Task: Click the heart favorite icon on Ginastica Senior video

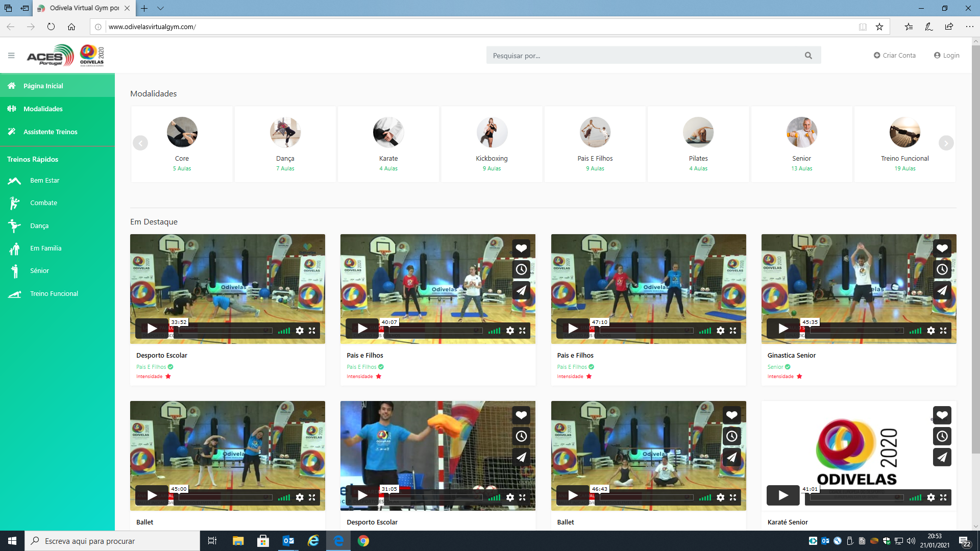Action: click(x=942, y=248)
